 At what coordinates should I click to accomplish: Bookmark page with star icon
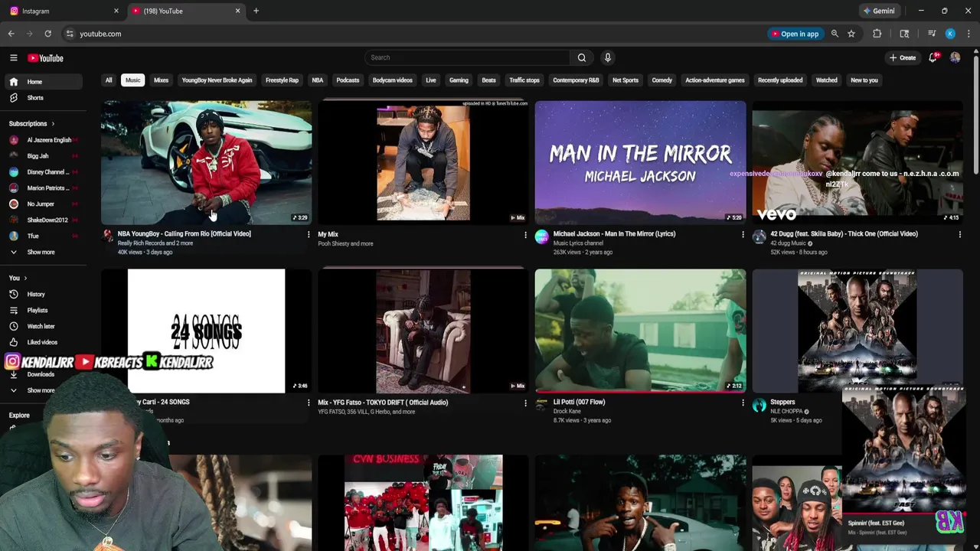851,34
